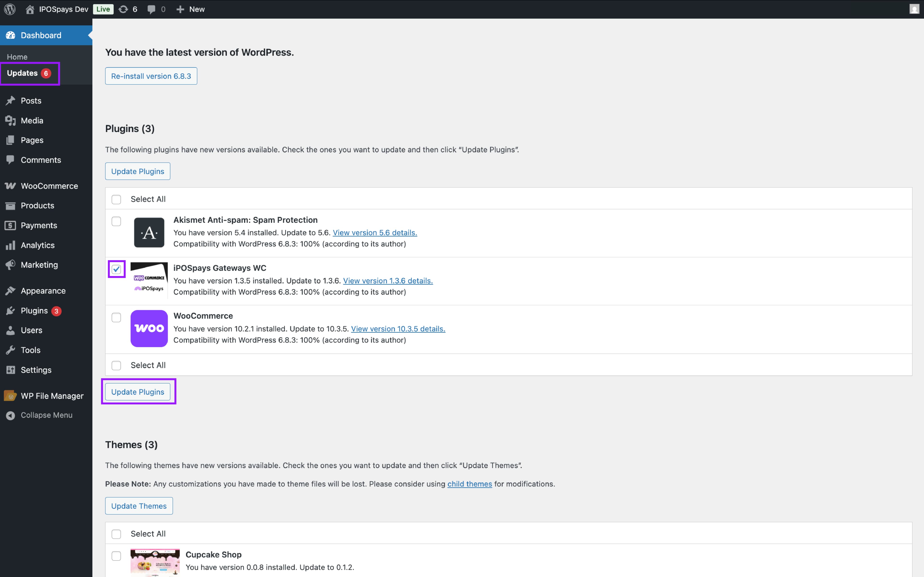Uncheck the iPOSpays Gateways WC checkbox
This screenshot has height=577, width=924.
click(116, 270)
